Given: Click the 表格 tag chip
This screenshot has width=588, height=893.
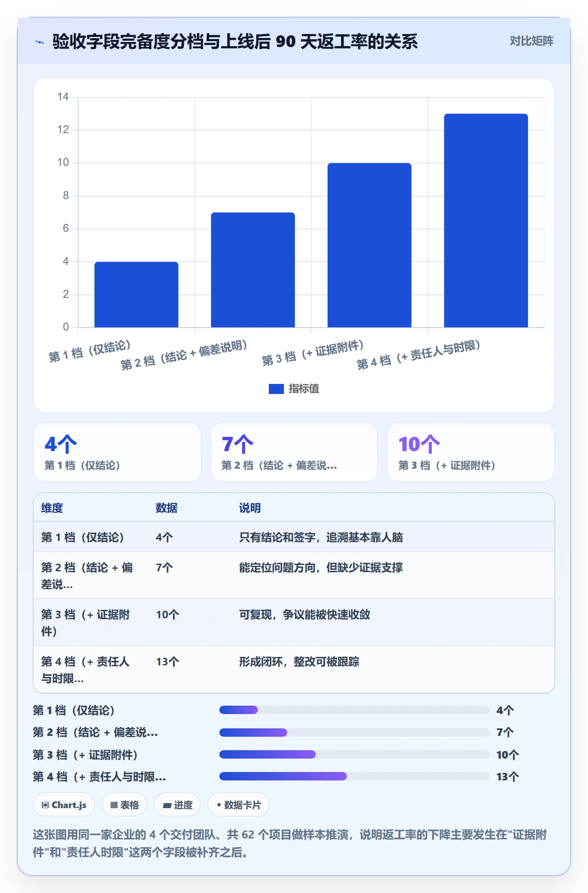Looking at the screenshot, I should point(124,805).
